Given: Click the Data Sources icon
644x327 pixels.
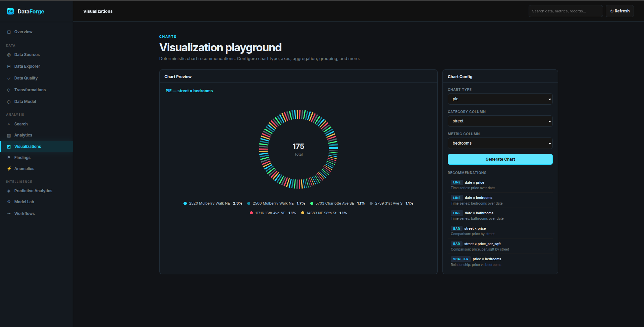Looking at the screenshot, I should tap(9, 55).
